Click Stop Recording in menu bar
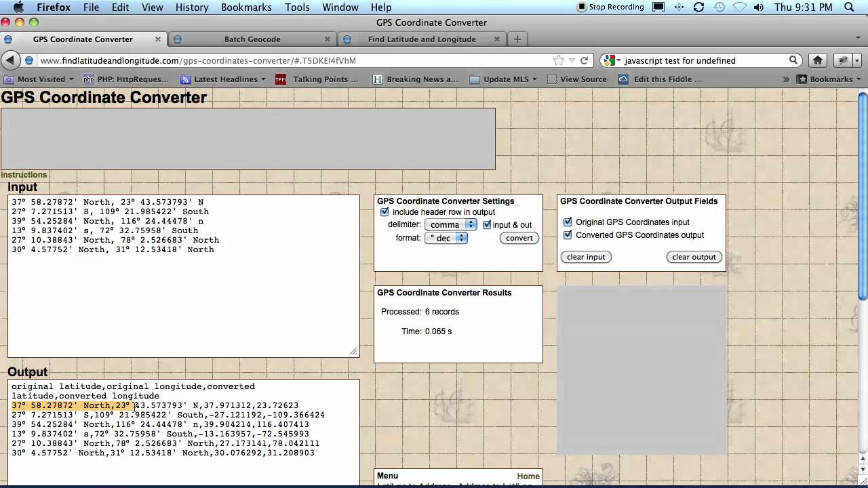 610,7
